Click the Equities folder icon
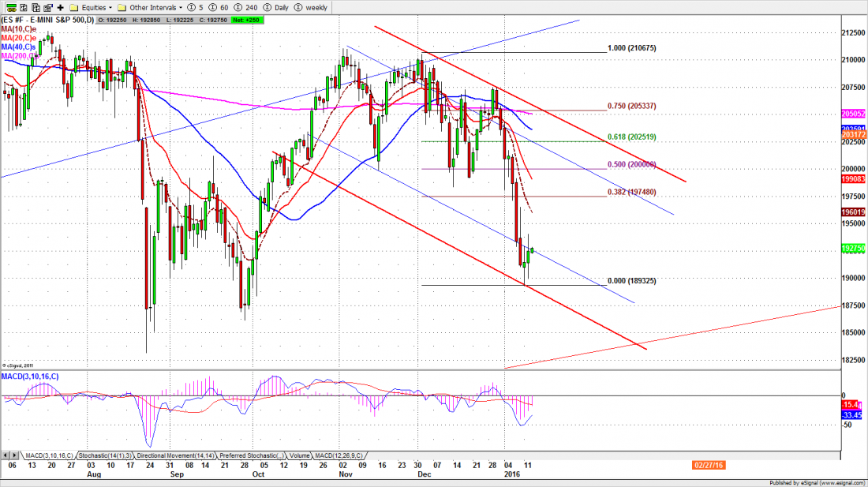The image size is (868, 487). tap(73, 7)
